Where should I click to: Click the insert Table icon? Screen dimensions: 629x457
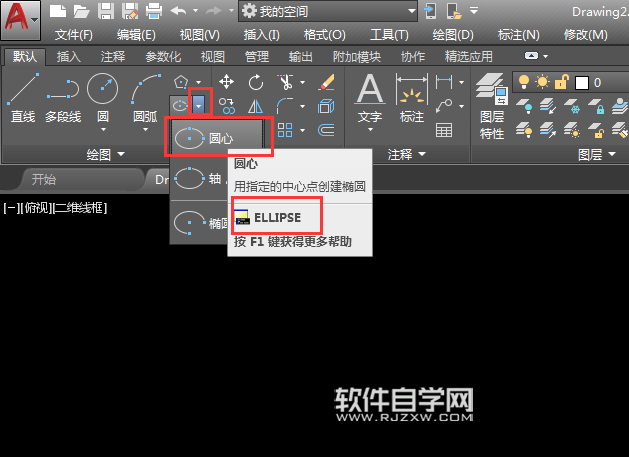(444, 130)
